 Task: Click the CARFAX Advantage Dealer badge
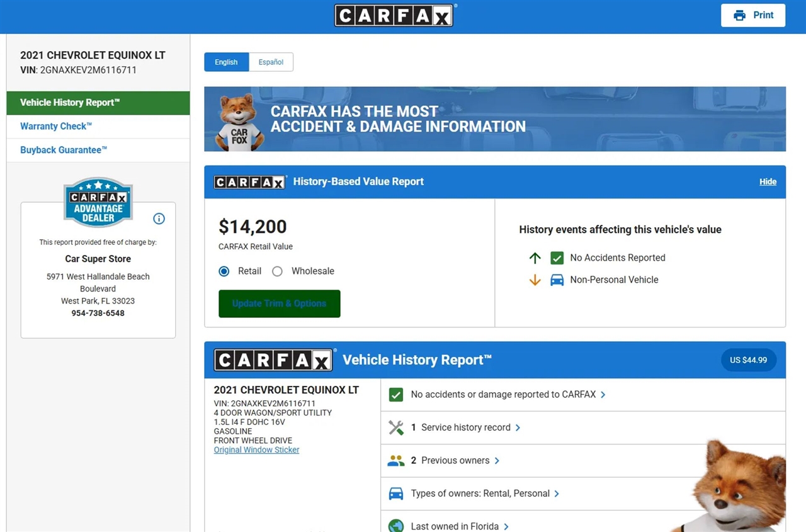tap(98, 203)
